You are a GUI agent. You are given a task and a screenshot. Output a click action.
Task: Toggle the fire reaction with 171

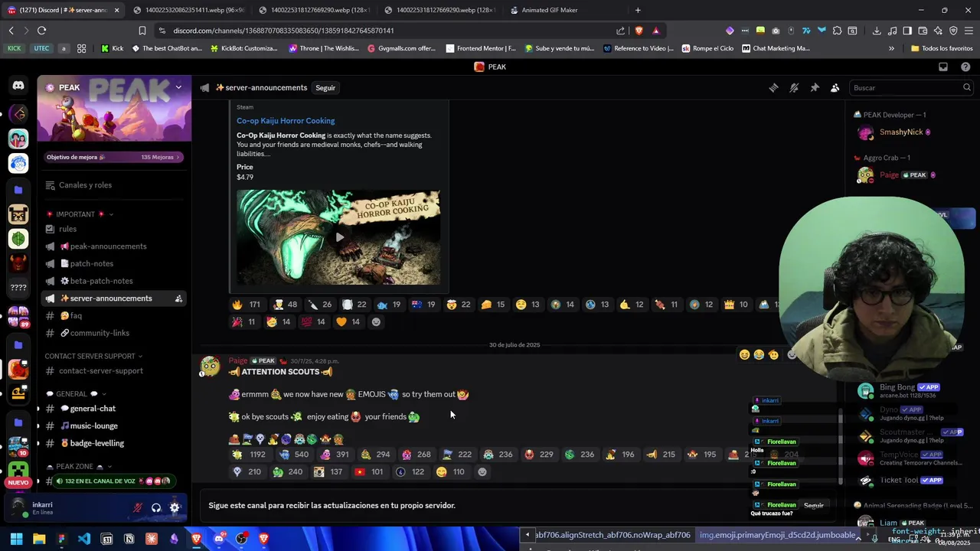pos(247,305)
